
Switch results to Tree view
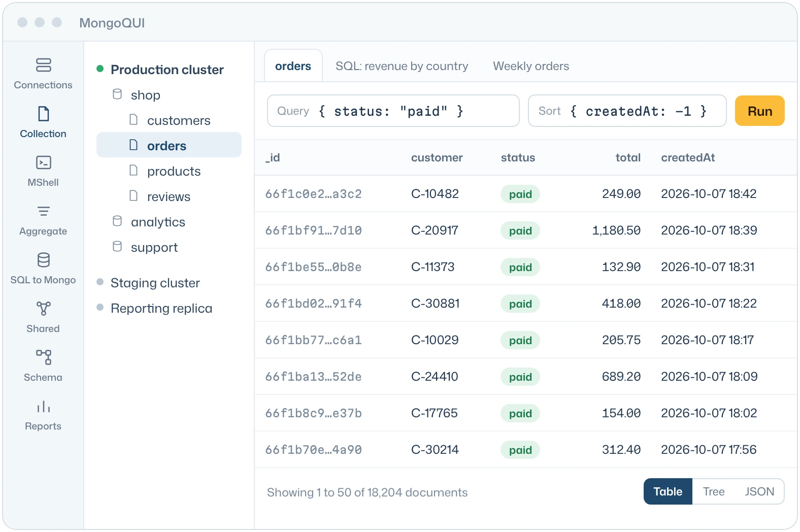[714, 491]
